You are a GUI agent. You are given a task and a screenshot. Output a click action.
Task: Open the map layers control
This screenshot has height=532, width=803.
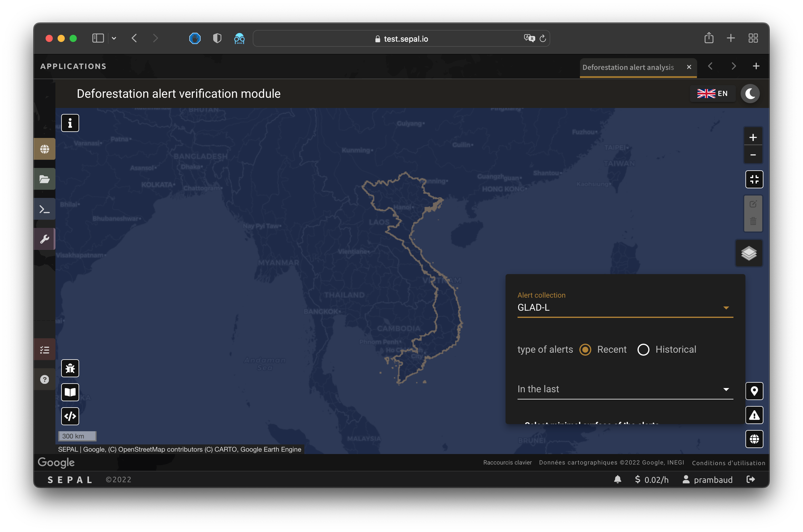[749, 253]
